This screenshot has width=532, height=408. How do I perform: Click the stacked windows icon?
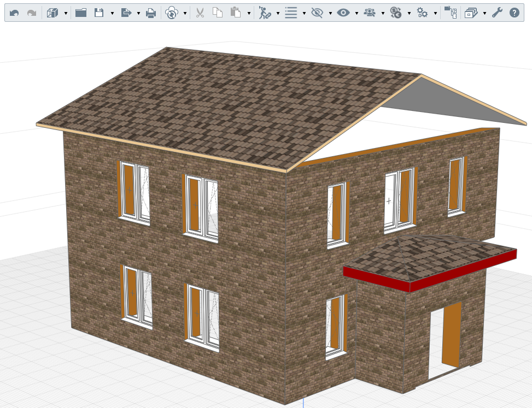(471, 13)
